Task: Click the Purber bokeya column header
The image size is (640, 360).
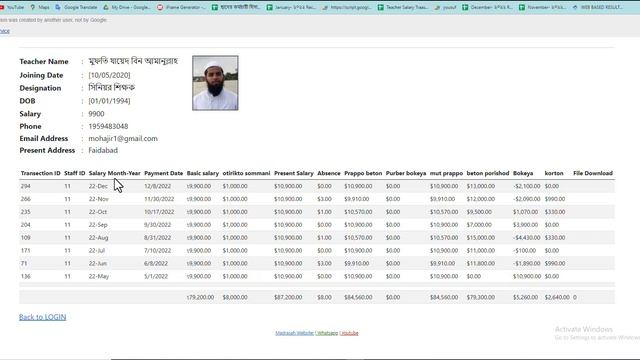Action: tap(406, 173)
